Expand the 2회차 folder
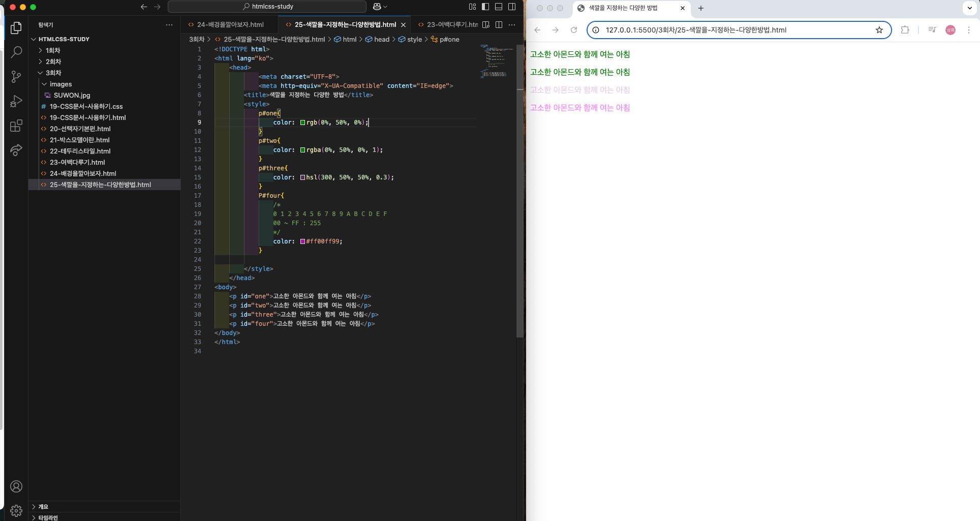Viewport: 980px width, 521px height. coord(104,62)
